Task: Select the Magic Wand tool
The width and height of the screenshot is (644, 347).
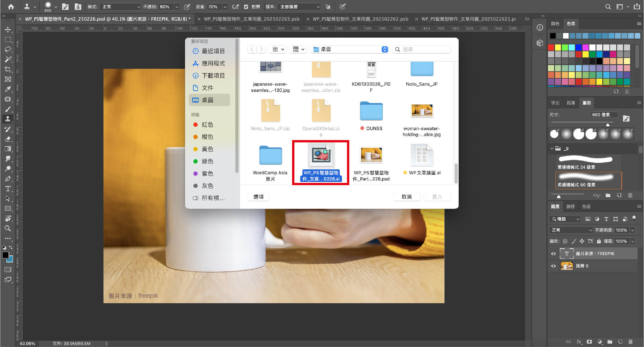Action: (8, 59)
